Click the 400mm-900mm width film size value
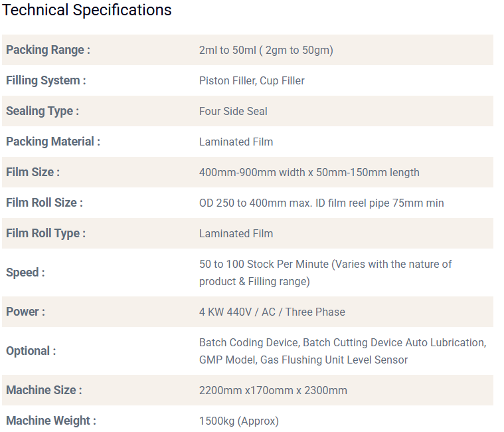 click(x=309, y=172)
